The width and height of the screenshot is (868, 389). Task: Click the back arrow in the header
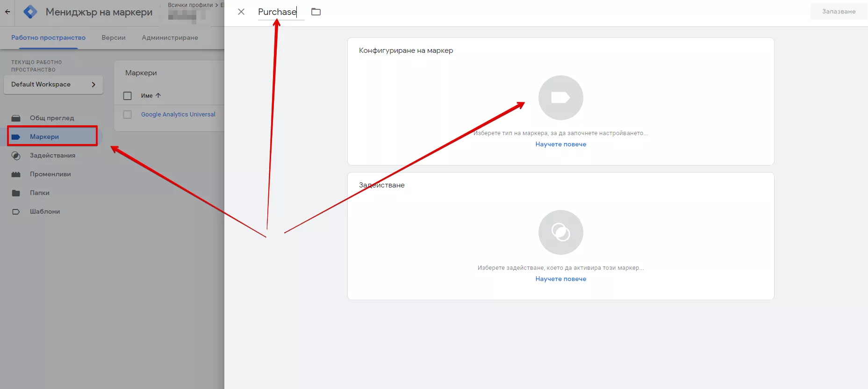[7, 12]
